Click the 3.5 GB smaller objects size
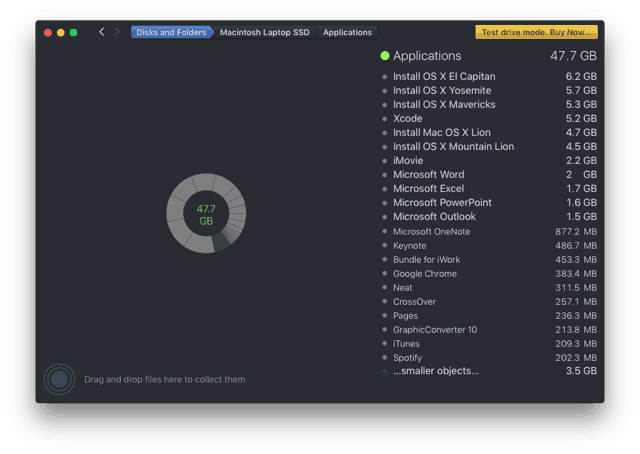 pyautogui.click(x=581, y=371)
